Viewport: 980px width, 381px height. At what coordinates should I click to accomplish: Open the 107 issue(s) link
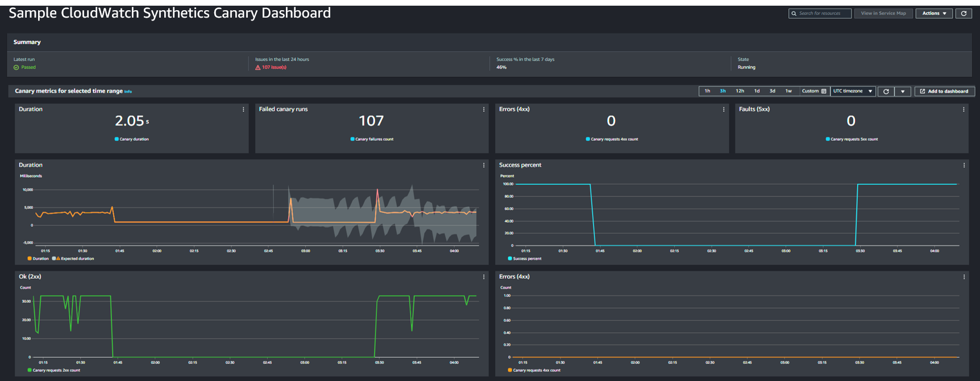click(x=274, y=68)
